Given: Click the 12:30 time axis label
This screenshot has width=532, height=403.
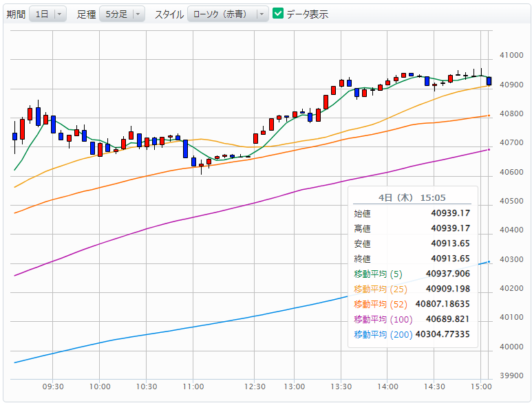Looking at the screenshot, I should (256, 386).
